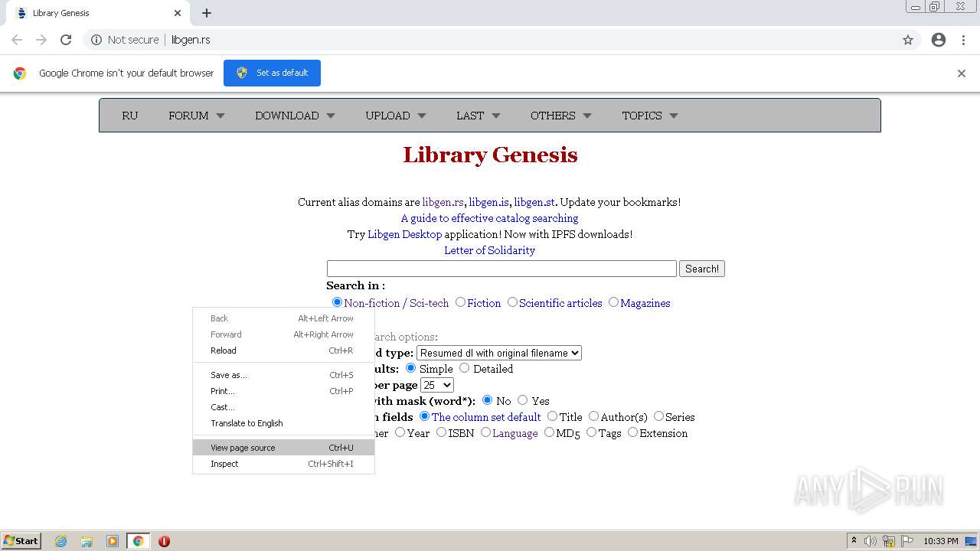This screenshot has height=551, width=980.
Task: Select the Fiction radio button
Action: pyautogui.click(x=460, y=302)
